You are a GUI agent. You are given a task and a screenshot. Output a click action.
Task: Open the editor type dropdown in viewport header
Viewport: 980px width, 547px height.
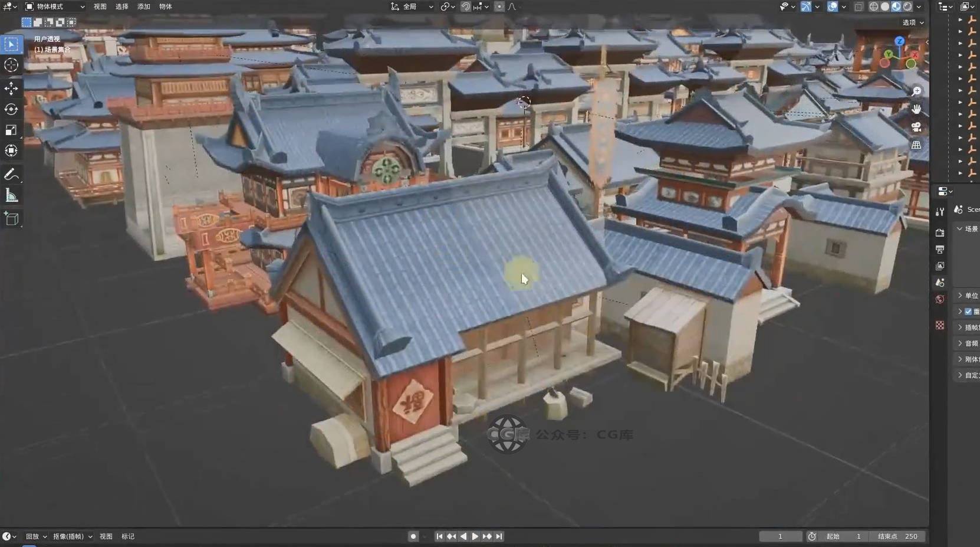point(10,6)
